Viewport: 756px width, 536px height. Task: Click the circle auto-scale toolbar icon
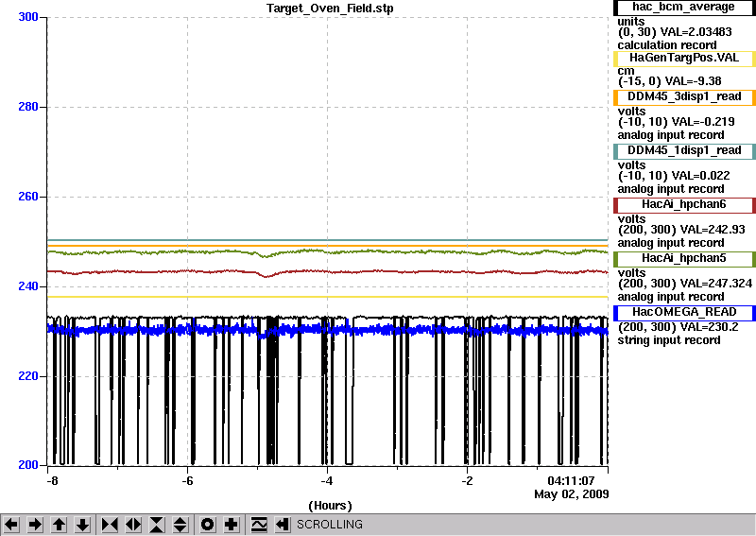click(x=208, y=525)
